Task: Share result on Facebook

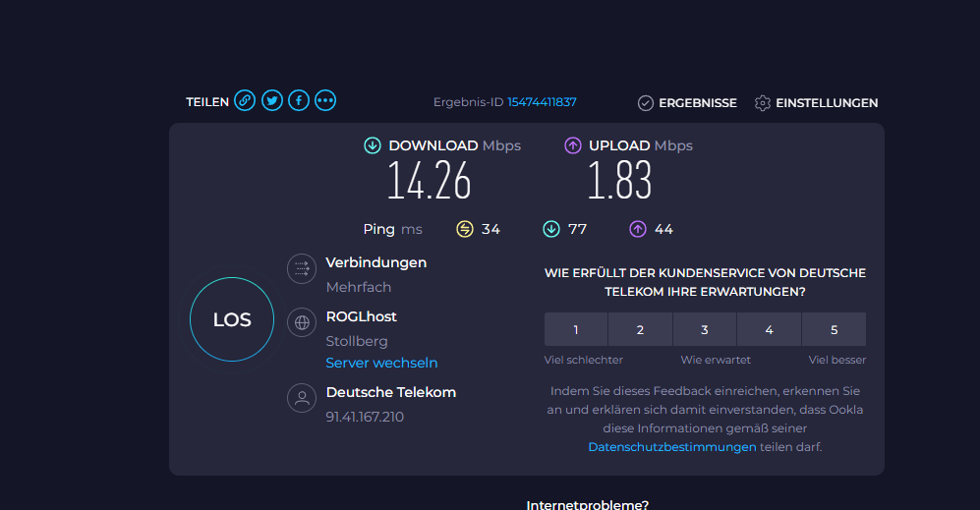Action: 299,100
